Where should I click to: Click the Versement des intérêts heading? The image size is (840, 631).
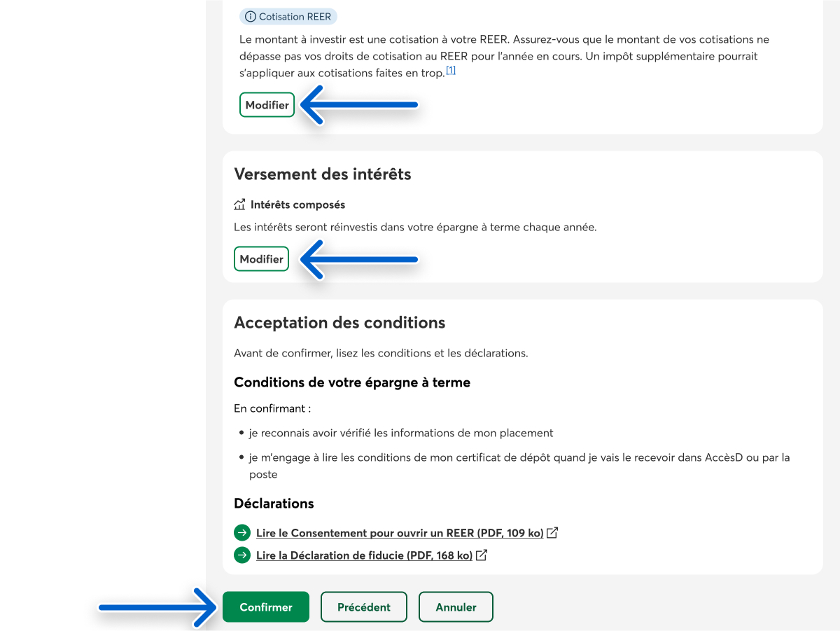[x=323, y=174]
